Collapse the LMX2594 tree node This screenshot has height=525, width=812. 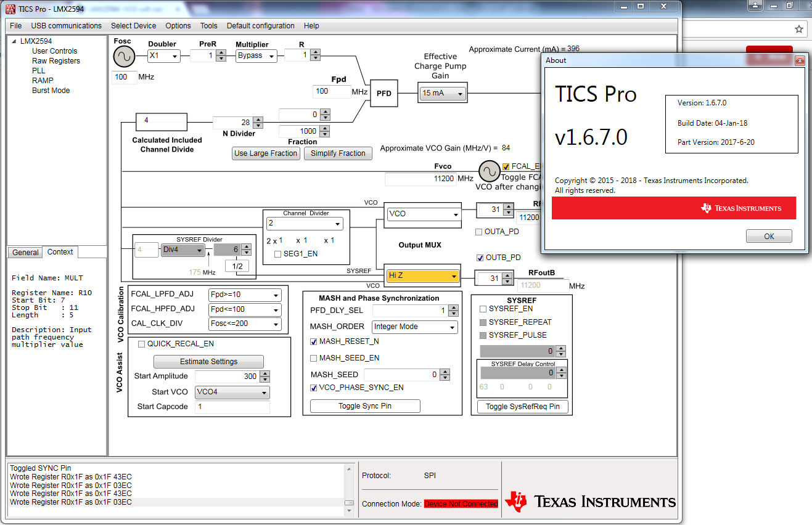[x=14, y=41]
